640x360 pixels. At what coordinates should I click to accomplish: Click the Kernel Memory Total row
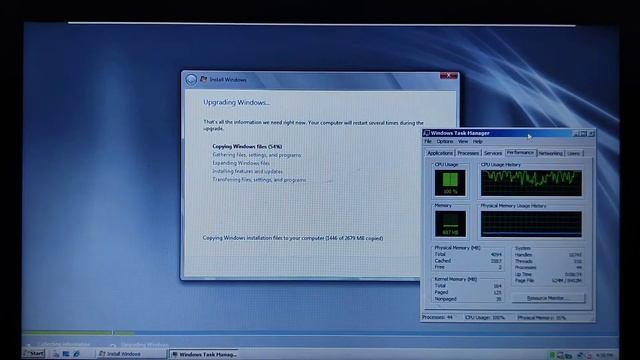[x=468, y=286]
